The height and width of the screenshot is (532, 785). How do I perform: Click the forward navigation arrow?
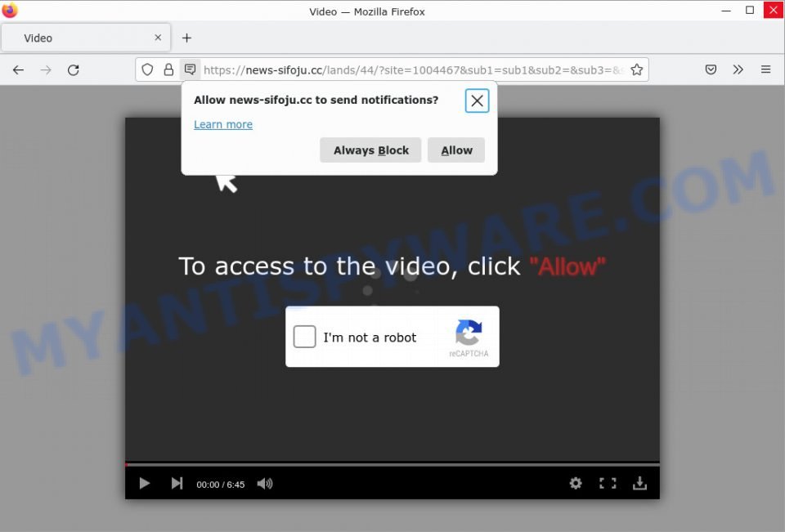point(46,70)
